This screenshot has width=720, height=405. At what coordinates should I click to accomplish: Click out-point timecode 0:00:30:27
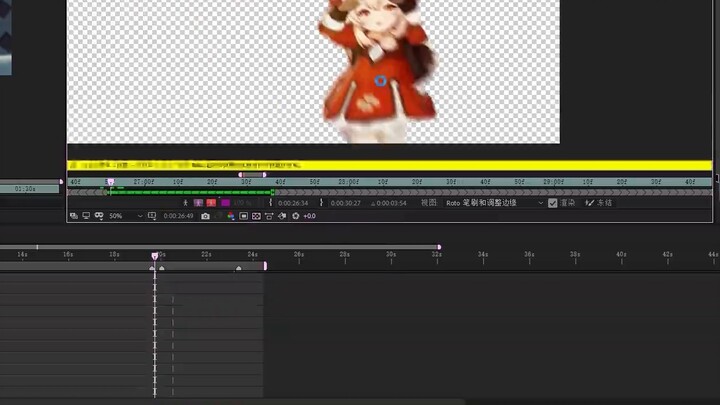pyautogui.click(x=345, y=203)
